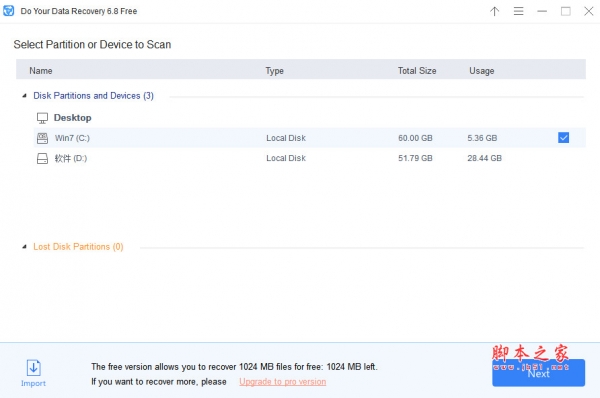
Task: Click the Import label
Action: (x=33, y=383)
